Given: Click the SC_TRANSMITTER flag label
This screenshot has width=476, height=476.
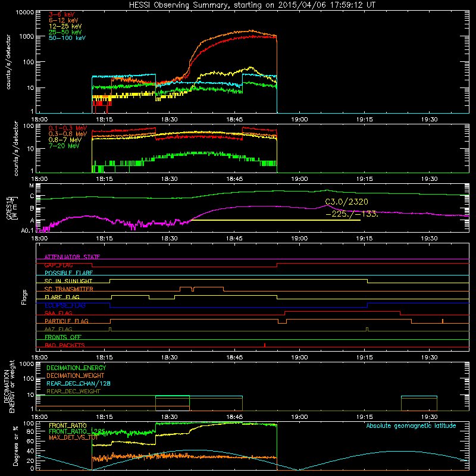Looking at the screenshot, I should (68, 289).
